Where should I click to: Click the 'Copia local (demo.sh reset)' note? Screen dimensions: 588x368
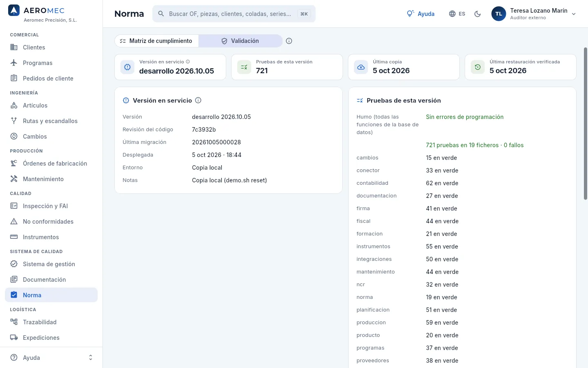tap(229, 180)
